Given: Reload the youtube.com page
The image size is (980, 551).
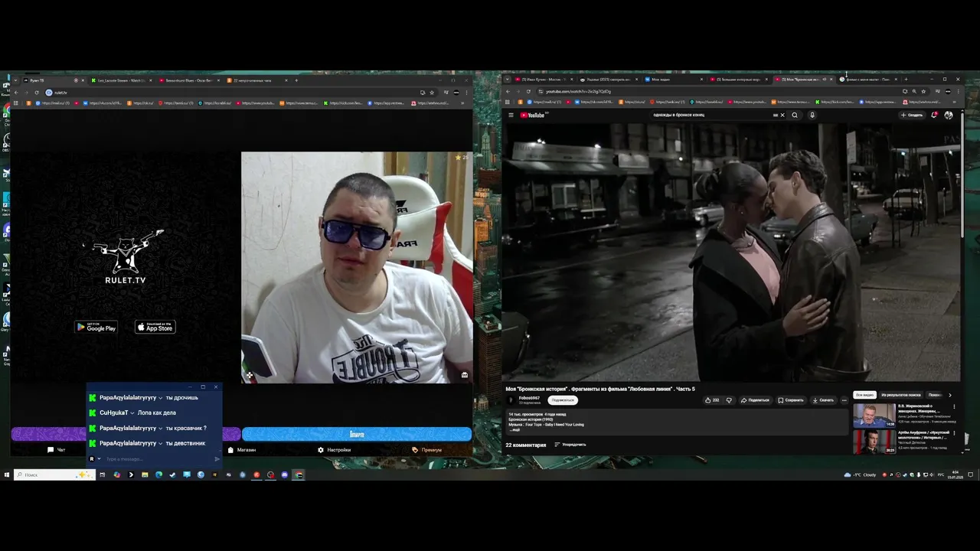Looking at the screenshot, I should tap(528, 92).
